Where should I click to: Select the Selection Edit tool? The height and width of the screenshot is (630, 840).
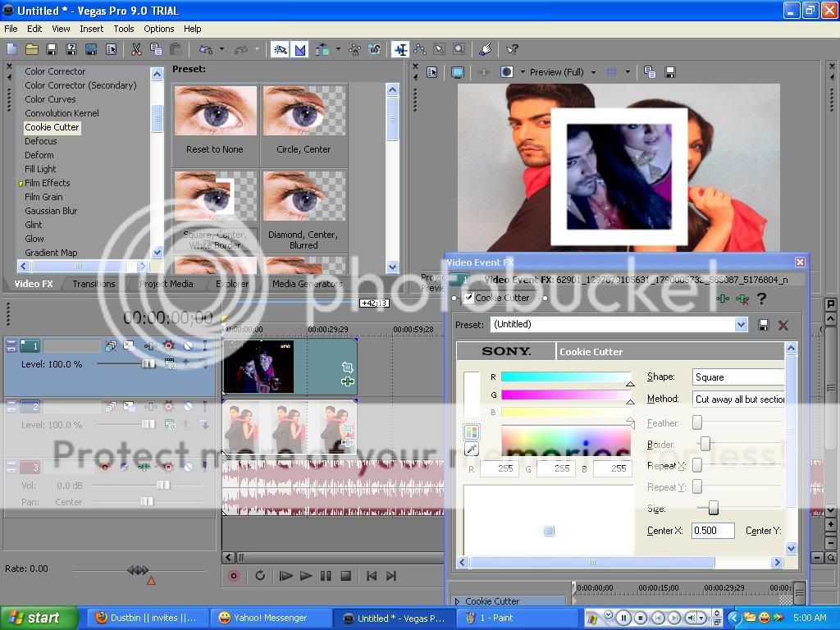pos(440,50)
